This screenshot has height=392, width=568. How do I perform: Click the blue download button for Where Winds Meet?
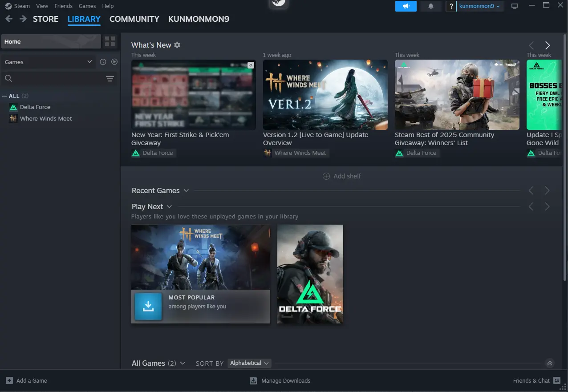coord(148,306)
